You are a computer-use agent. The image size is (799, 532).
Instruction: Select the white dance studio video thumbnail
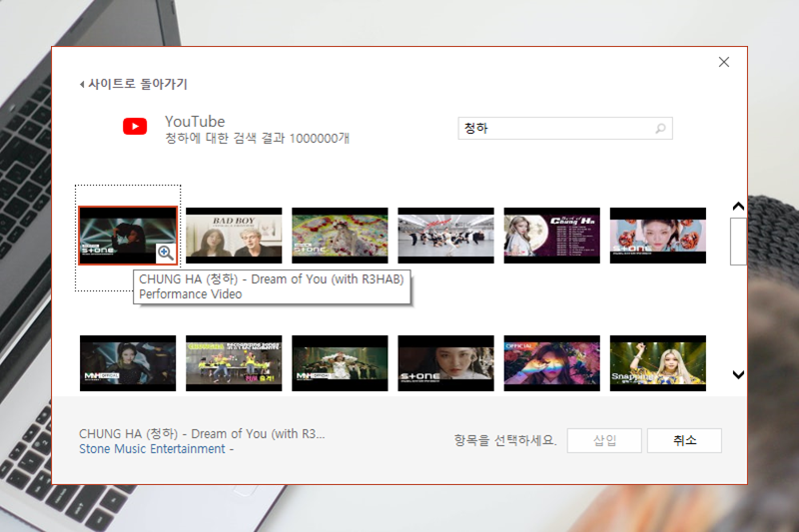[445, 236]
